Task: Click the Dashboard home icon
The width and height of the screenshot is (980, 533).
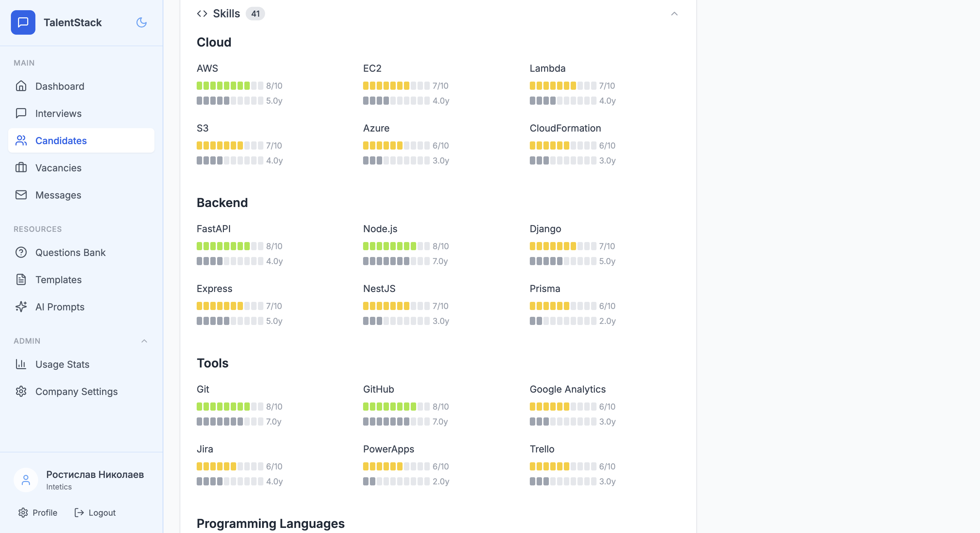Action: [21, 86]
